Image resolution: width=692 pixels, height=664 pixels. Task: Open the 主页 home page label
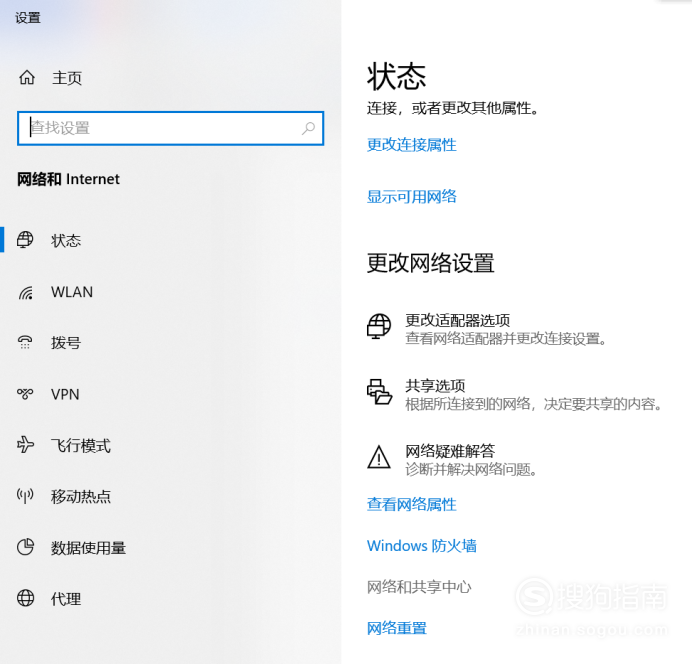pyautogui.click(x=67, y=78)
